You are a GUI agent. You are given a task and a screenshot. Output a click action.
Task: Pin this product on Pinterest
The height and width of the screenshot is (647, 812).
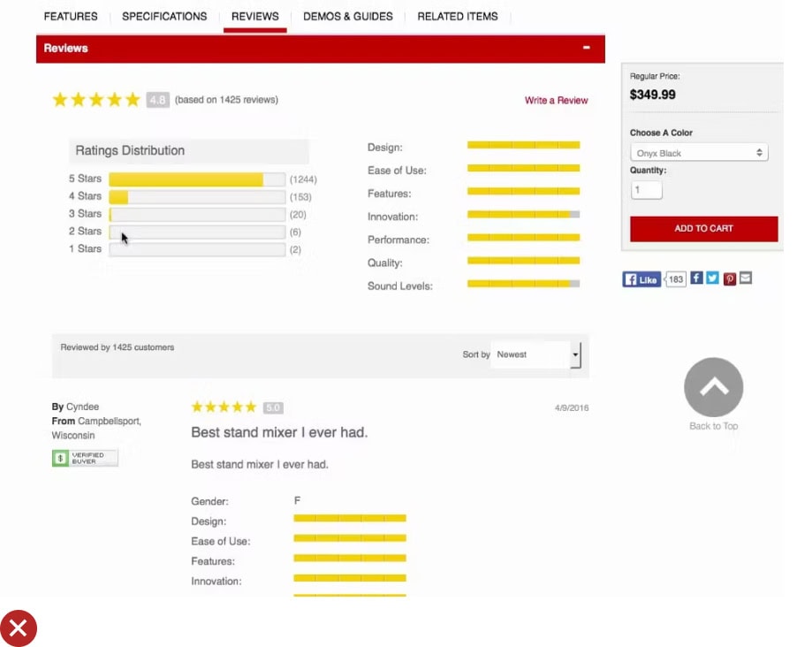[x=730, y=278]
